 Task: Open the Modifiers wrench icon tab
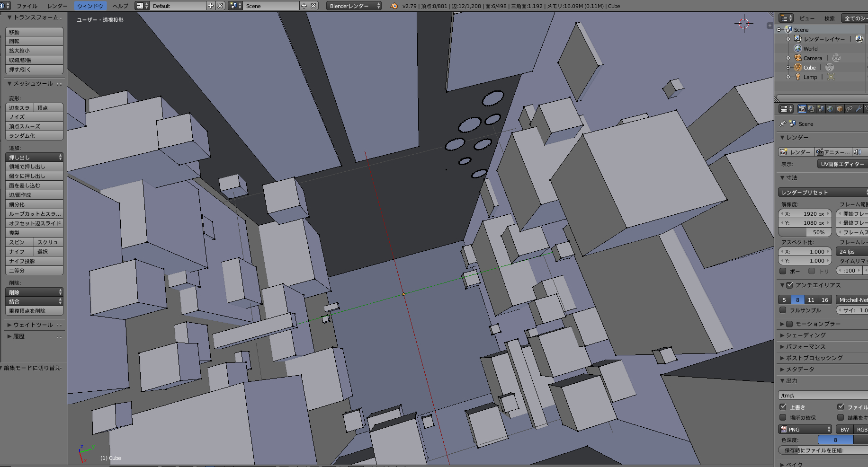tap(859, 109)
